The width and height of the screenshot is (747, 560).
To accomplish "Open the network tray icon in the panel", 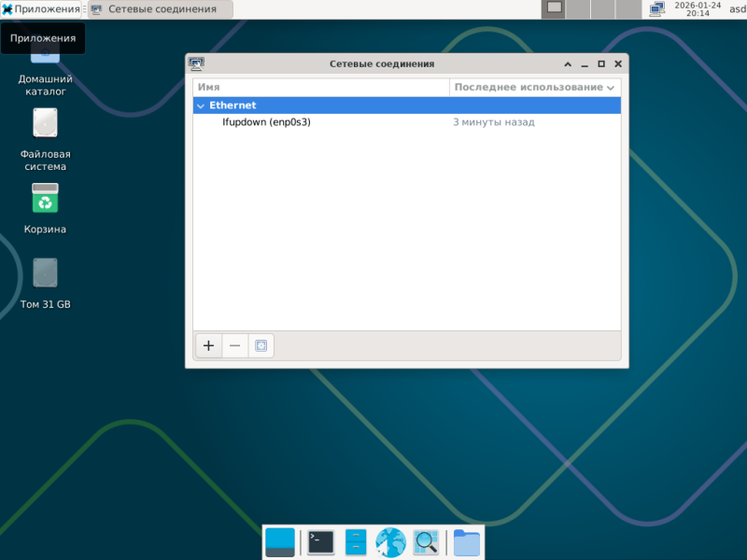I will [x=657, y=9].
